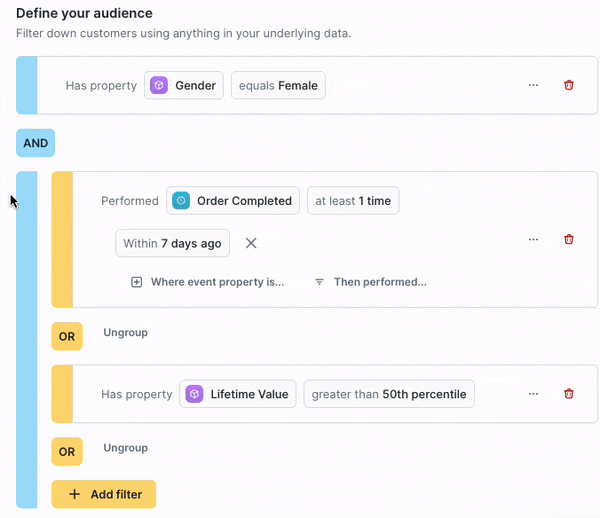Open the greater than 50th percentile dropdown
The image size is (600, 518).
(x=388, y=394)
